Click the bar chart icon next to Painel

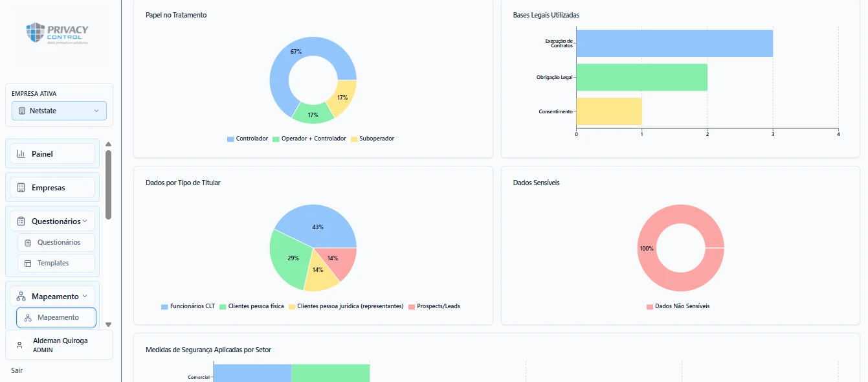(x=21, y=154)
